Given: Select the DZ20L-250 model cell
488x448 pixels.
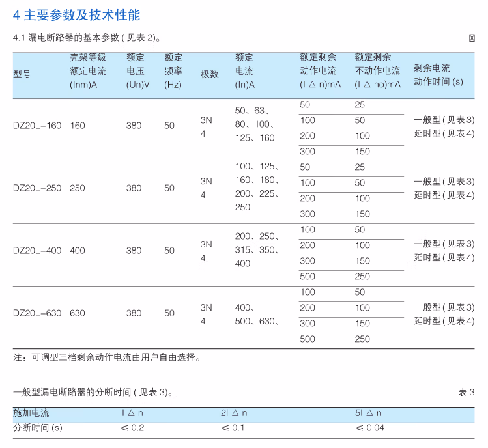Looking at the screenshot, I should click(x=37, y=188).
